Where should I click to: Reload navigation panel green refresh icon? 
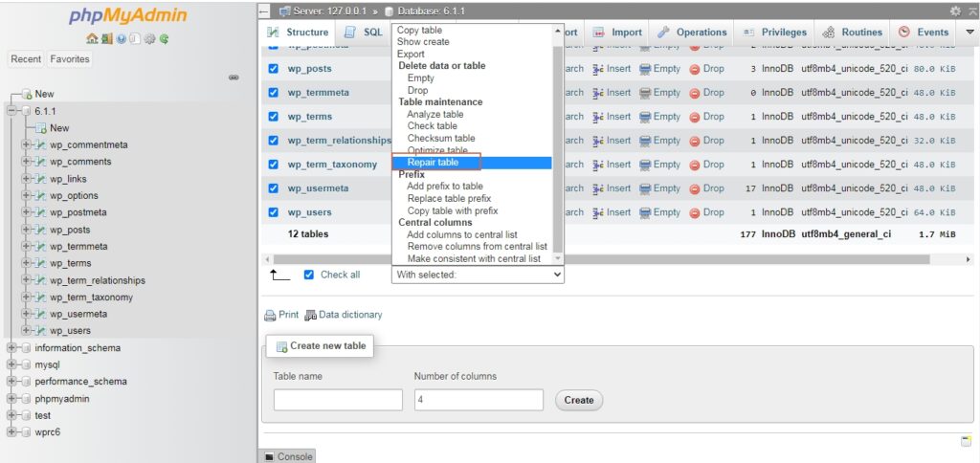tap(165, 38)
